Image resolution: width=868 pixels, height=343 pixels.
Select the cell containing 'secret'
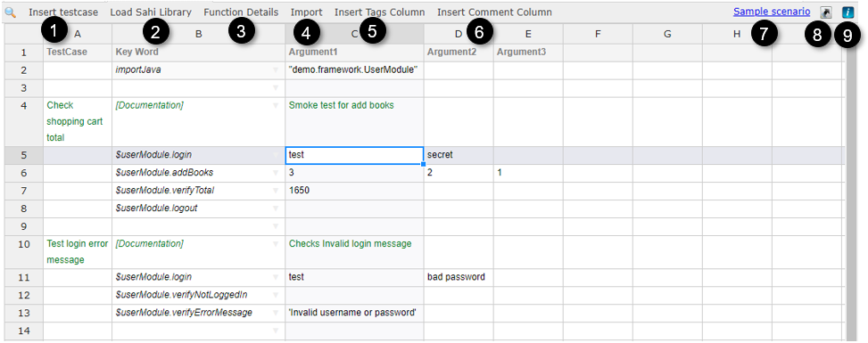(x=459, y=155)
